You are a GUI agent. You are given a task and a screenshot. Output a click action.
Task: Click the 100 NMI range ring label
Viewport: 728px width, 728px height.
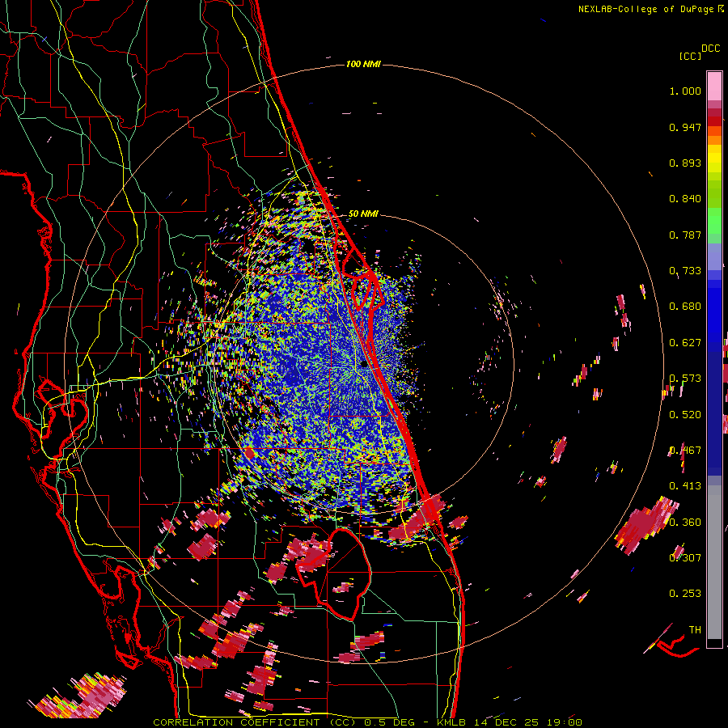[363, 64]
